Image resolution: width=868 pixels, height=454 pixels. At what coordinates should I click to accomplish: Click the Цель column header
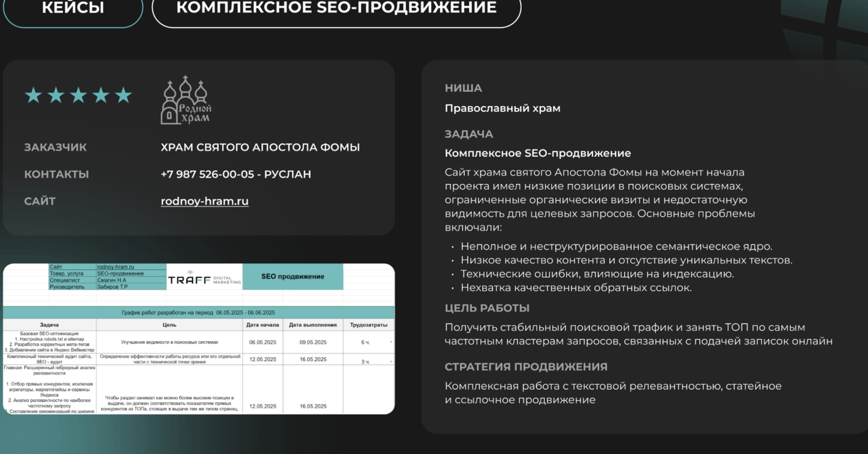[169, 325]
